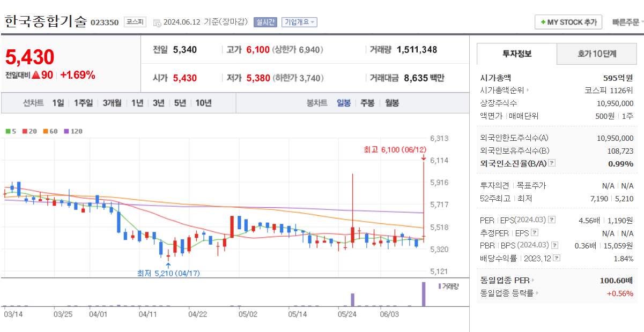
Task: Click the help icon next to 추정PER EPS
Action: [x=534, y=233]
